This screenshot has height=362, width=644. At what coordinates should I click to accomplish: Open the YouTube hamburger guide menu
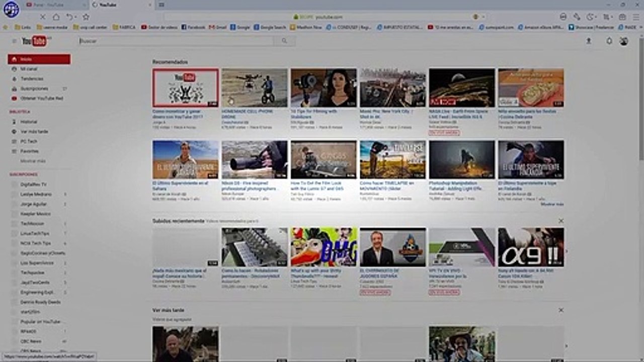click(14, 41)
